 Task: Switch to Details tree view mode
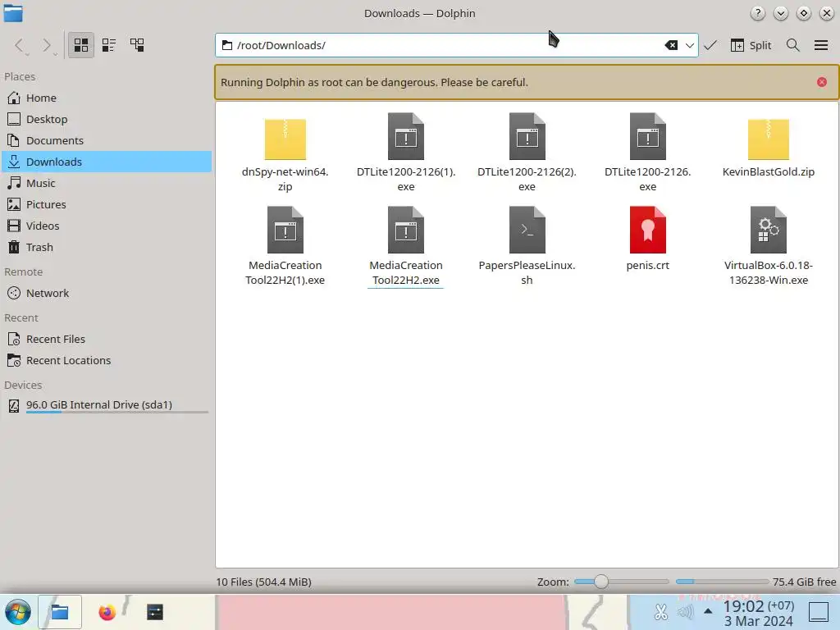tap(137, 45)
